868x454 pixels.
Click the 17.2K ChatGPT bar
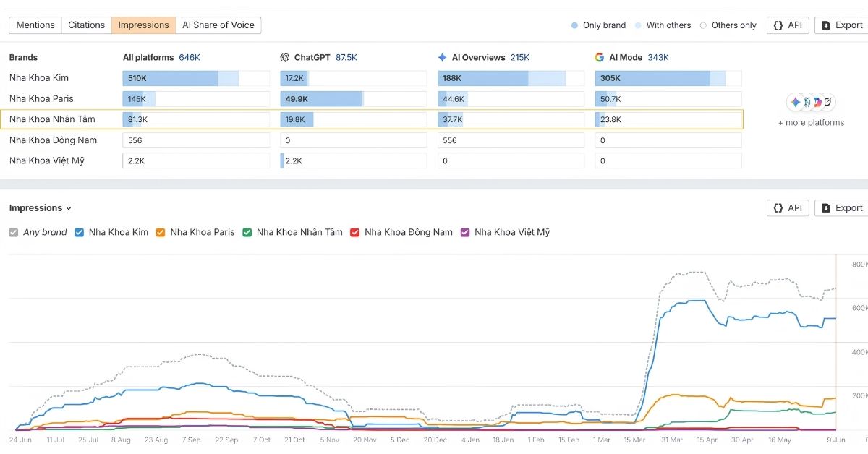coord(354,78)
